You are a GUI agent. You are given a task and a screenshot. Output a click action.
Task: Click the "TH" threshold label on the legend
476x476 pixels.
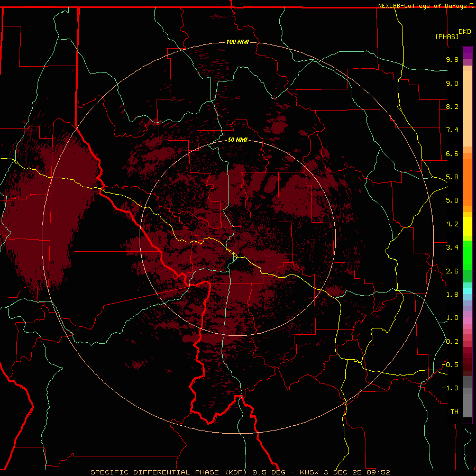[x=454, y=412]
